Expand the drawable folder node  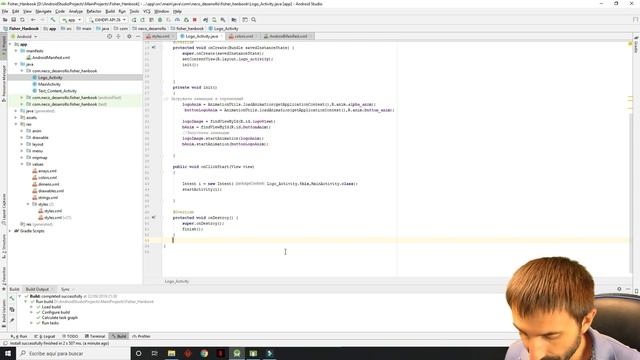pyautogui.click(x=22, y=138)
